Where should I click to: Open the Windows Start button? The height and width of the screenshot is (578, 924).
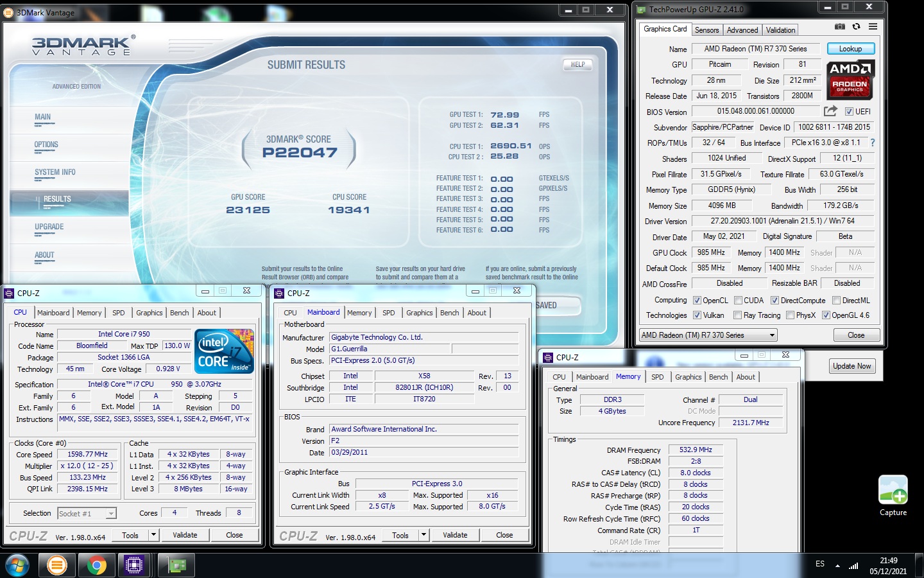point(17,565)
